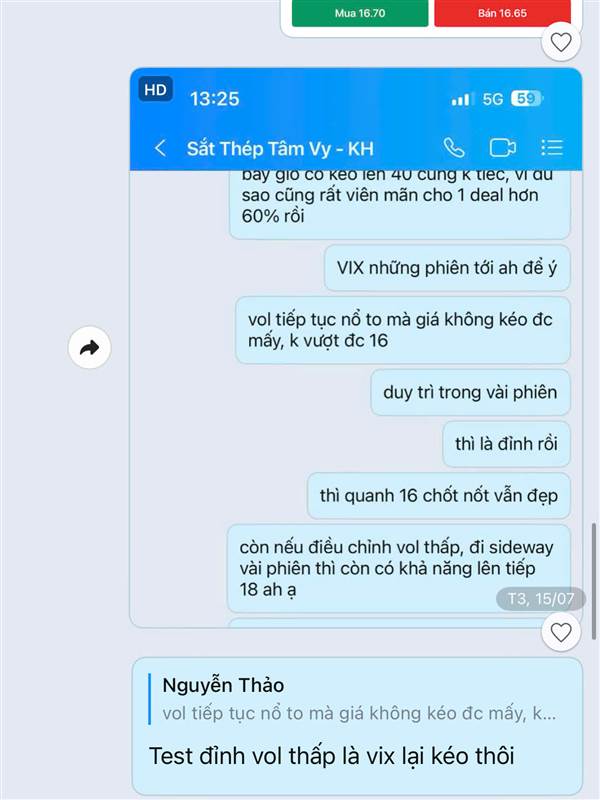
Task: Open the quoted Nguyễn Thảo reply preview
Action: (x=357, y=699)
